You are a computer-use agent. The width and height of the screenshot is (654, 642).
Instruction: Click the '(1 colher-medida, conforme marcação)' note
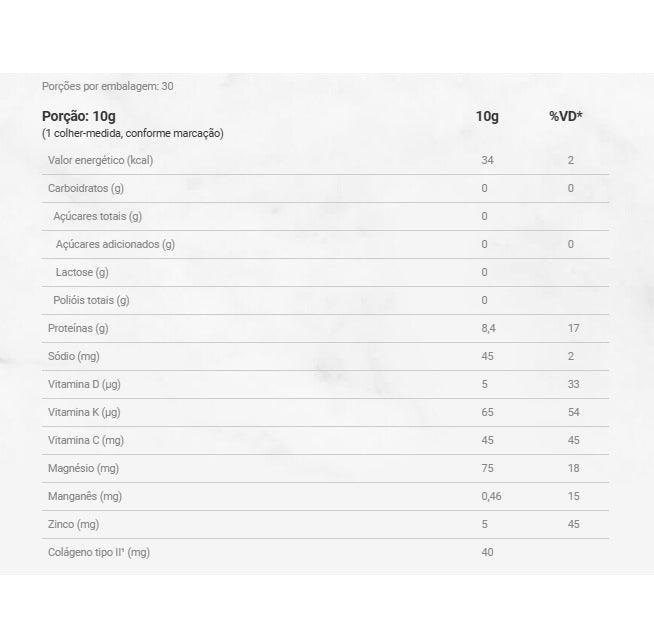[133, 133]
